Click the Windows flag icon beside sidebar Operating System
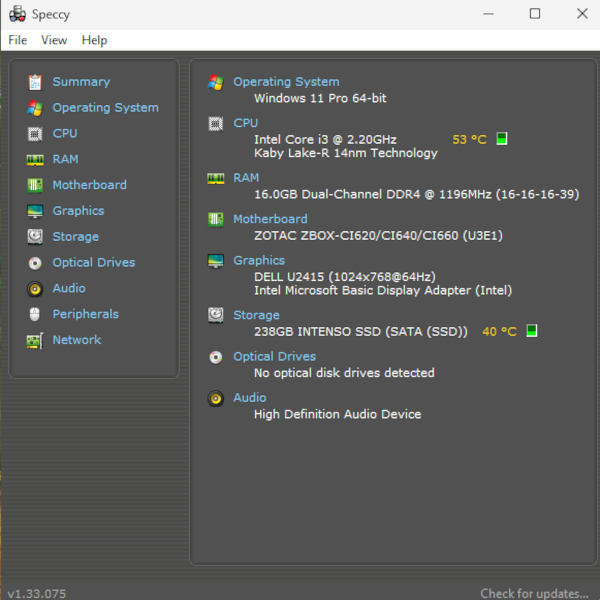 [35, 108]
